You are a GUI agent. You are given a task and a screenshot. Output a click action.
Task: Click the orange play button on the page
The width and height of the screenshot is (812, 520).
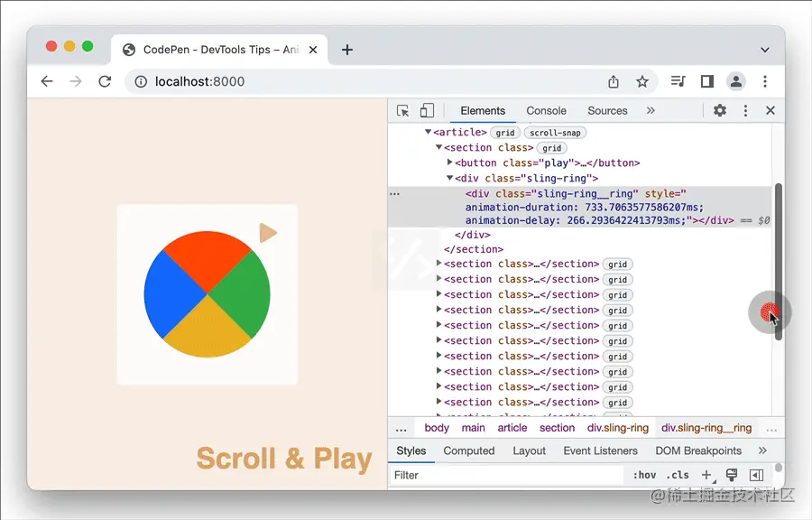tap(268, 233)
